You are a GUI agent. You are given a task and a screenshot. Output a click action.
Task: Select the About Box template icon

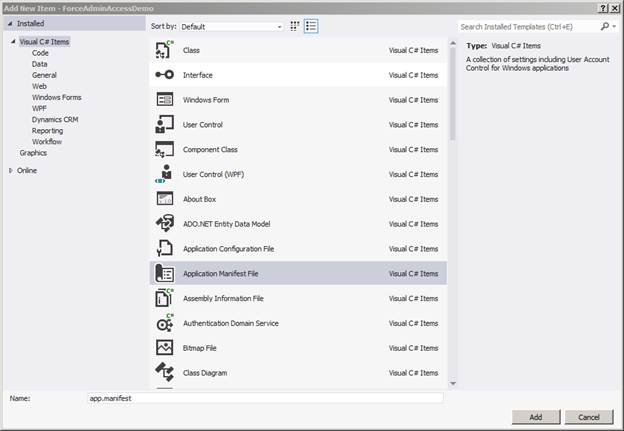pos(165,199)
